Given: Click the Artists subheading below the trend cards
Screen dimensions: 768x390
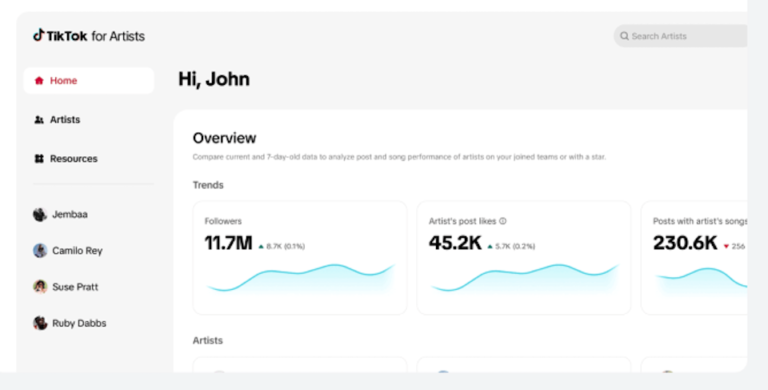Looking at the screenshot, I should tap(208, 341).
